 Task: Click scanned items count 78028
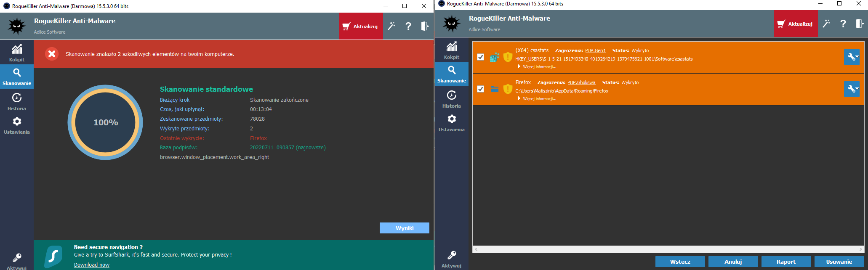pyautogui.click(x=257, y=119)
